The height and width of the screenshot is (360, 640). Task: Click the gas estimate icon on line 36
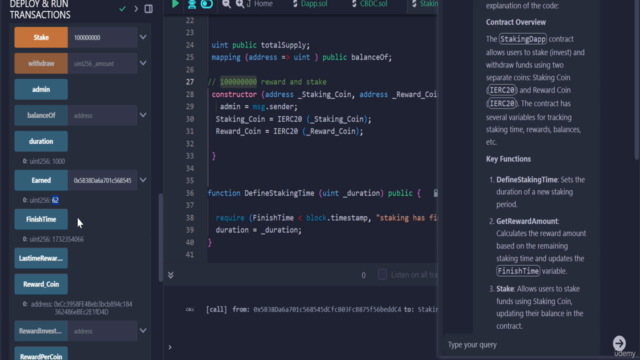pos(435,193)
